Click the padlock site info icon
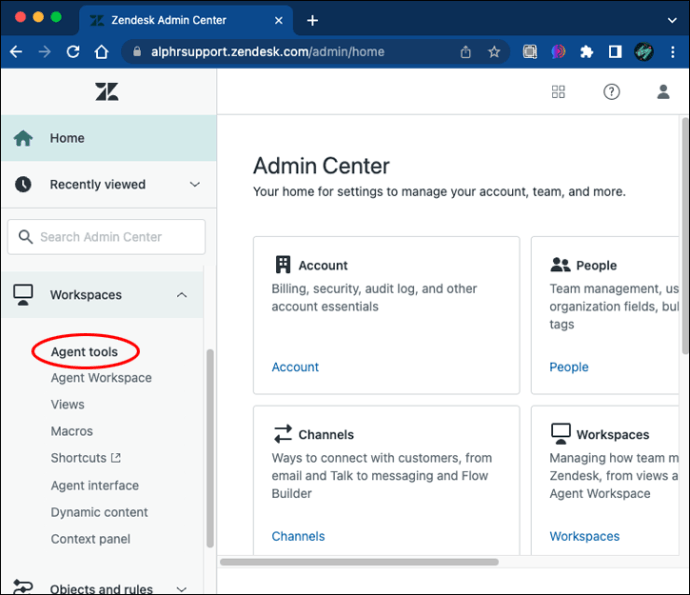Image resolution: width=690 pixels, height=595 pixels. point(137,52)
